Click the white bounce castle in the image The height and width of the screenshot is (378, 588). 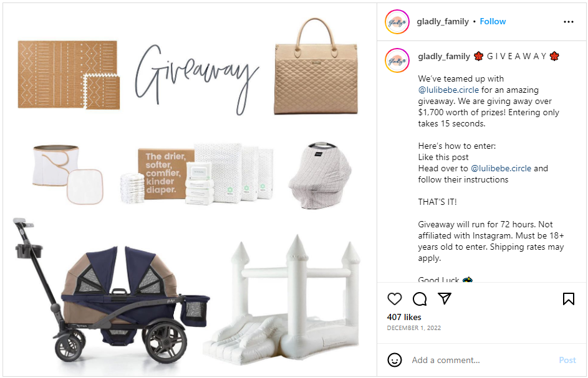pyautogui.click(x=282, y=300)
